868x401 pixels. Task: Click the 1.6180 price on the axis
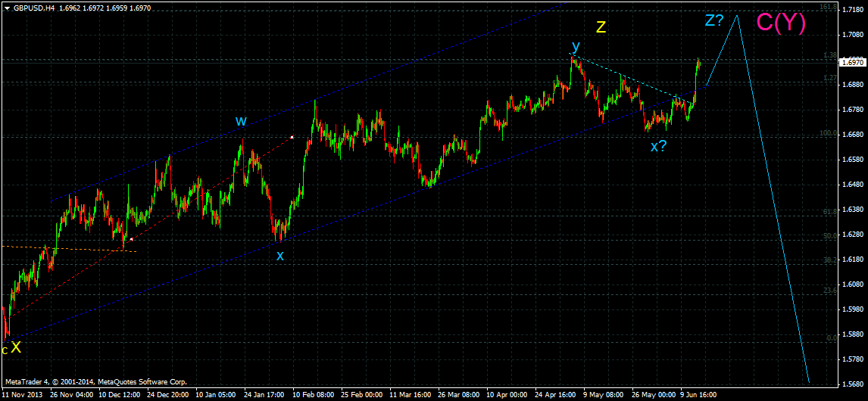pos(853,259)
